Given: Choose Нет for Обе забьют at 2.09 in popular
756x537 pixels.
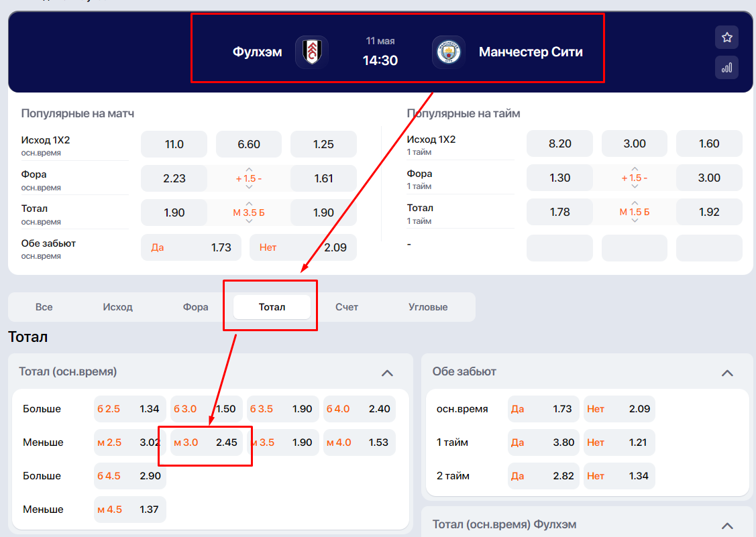Looking at the screenshot, I should 303,247.
